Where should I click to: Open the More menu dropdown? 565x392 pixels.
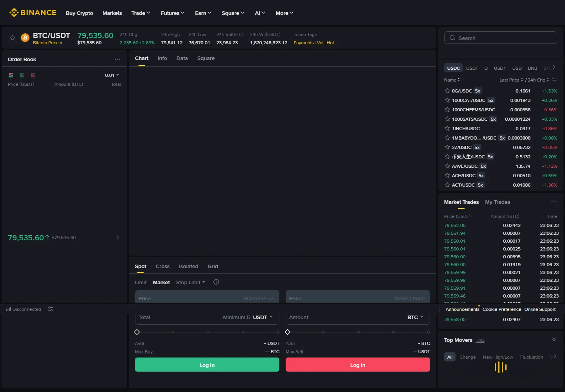point(284,13)
